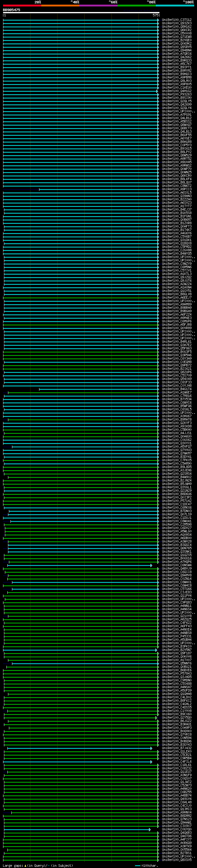The width and height of the screenshot is (197, 868).
Task: Select the UniRef100_C8N6T2 label
Action: 177,186
